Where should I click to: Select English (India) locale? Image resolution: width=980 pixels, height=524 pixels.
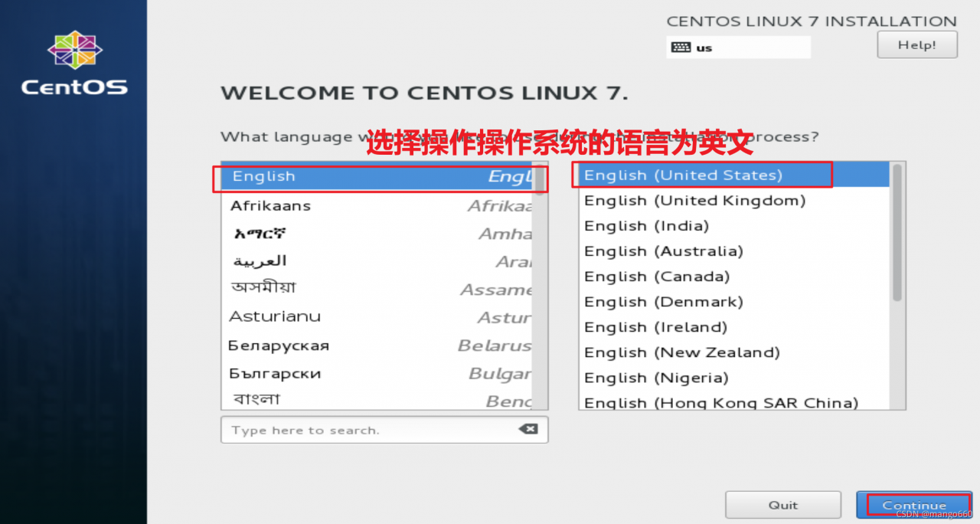(646, 225)
